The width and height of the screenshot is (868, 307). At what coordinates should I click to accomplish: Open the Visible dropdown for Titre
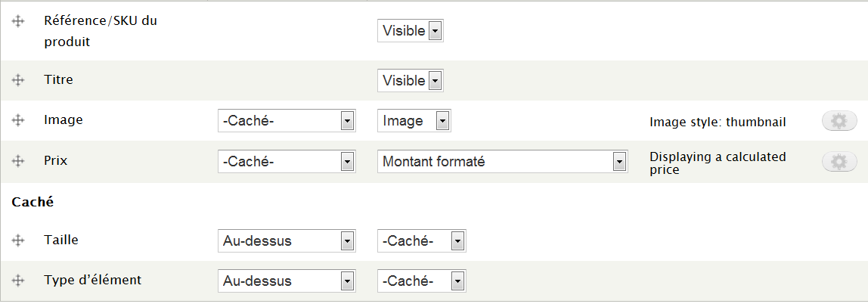pos(410,81)
